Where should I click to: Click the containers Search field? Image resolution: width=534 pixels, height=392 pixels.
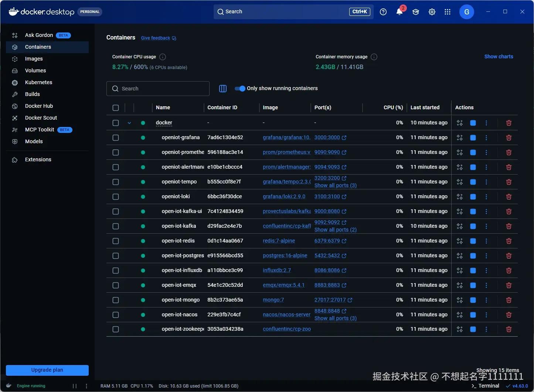[x=158, y=89]
